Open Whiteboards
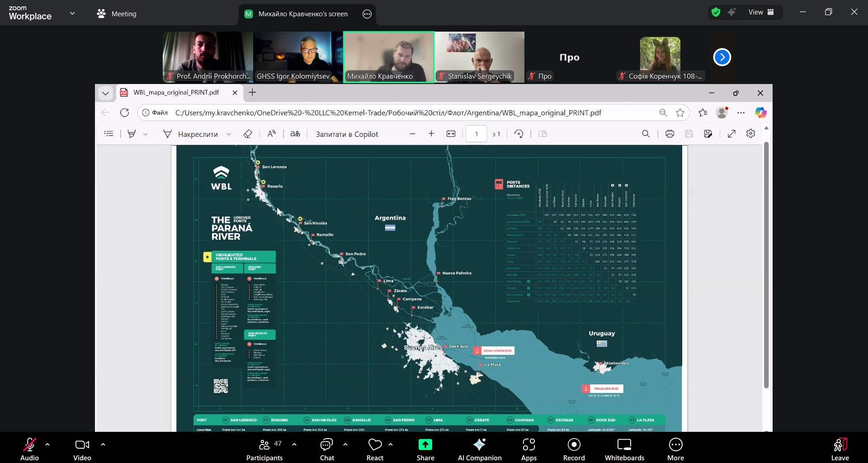Image resolution: width=868 pixels, height=463 pixels. point(624,449)
